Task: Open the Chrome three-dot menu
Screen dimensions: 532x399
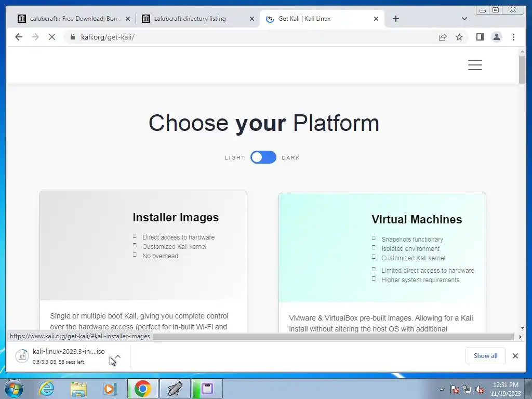Action: (513, 37)
